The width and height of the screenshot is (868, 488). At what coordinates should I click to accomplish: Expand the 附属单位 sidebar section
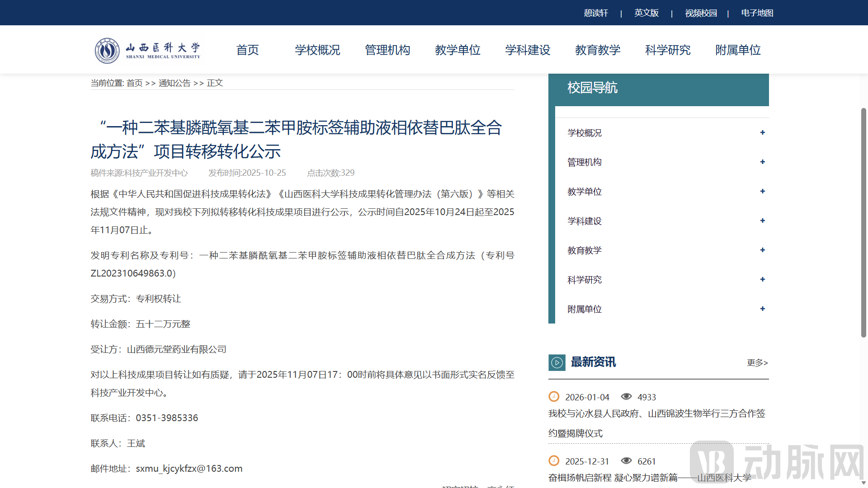[762, 309]
